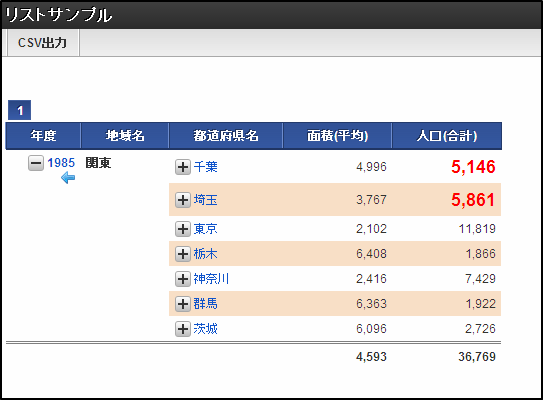Click the population value 7,429

pyautogui.click(x=481, y=279)
